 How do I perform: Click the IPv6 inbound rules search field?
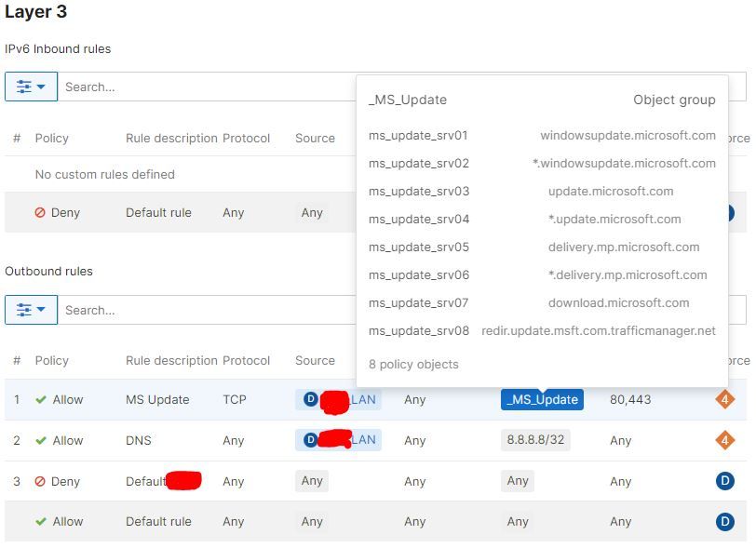(x=205, y=87)
